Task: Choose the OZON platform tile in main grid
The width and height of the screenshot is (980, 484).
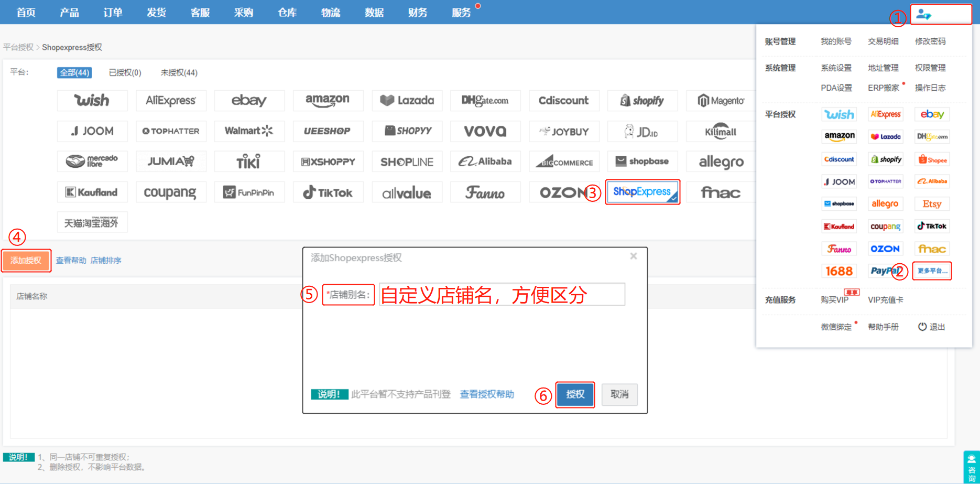Action: tap(564, 192)
